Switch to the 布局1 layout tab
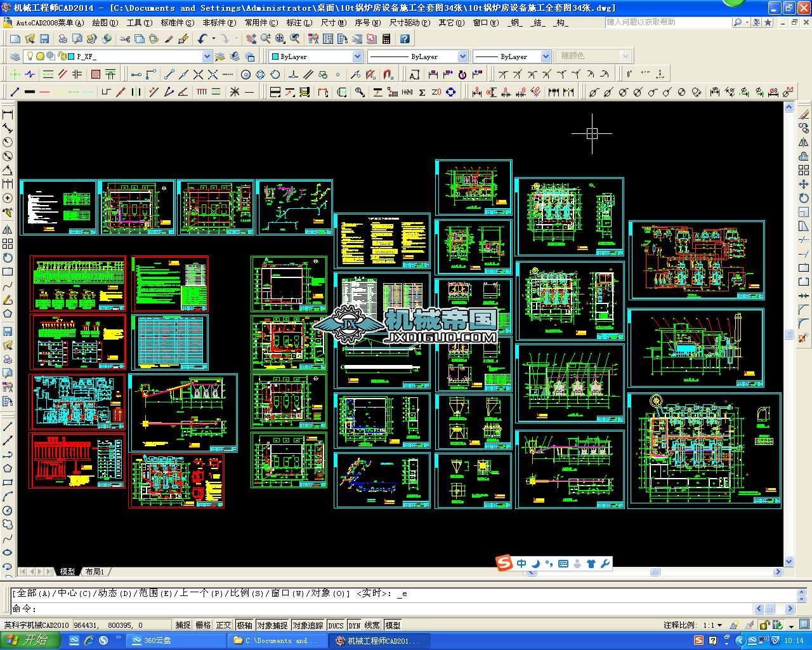 (x=95, y=571)
